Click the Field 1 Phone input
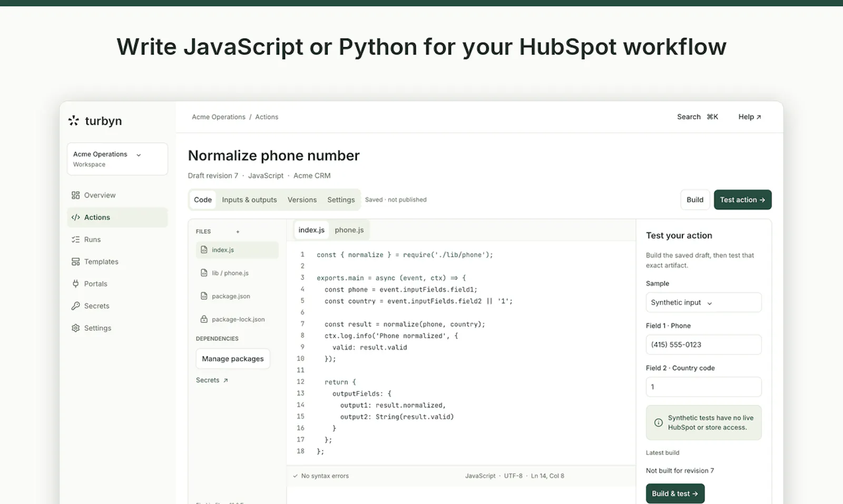 click(x=703, y=345)
